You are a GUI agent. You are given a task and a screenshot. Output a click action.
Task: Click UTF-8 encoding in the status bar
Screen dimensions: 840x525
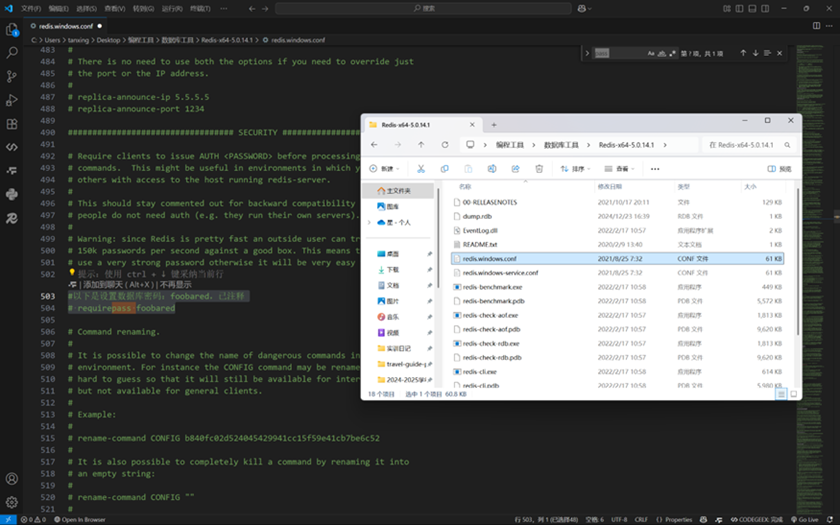point(619,520)
